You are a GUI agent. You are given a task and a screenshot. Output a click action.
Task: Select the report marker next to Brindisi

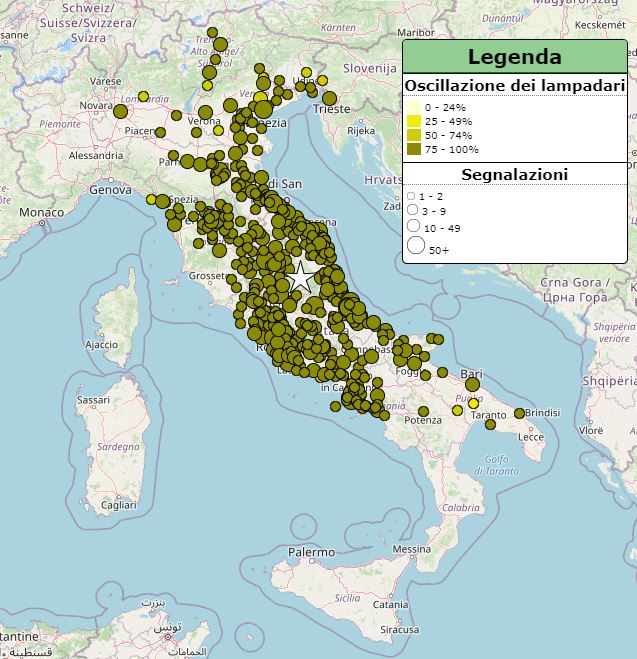tap(519, 413)
